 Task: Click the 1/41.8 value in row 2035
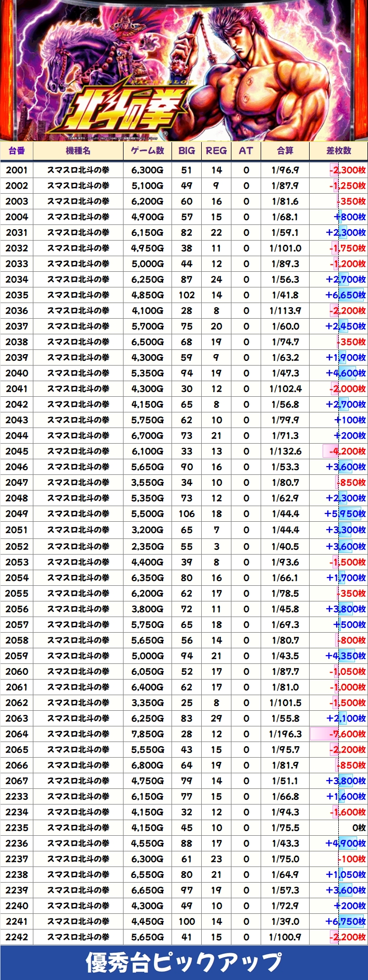[285, 295]
